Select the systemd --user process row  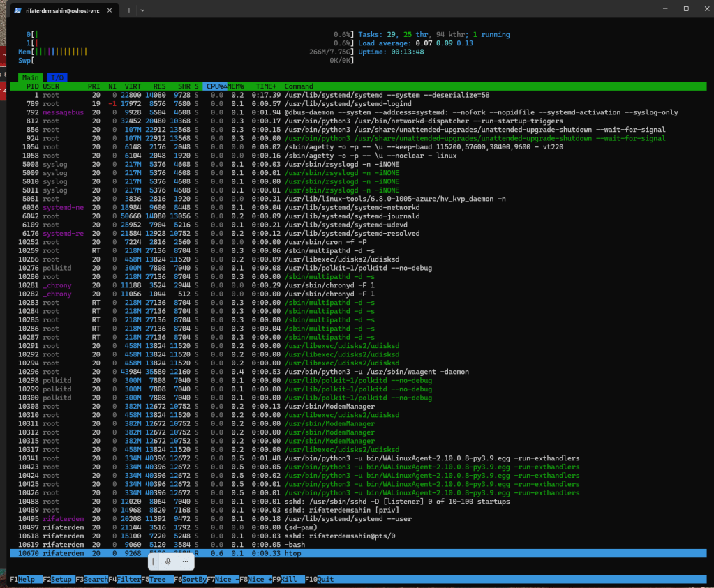pos(358,519)
